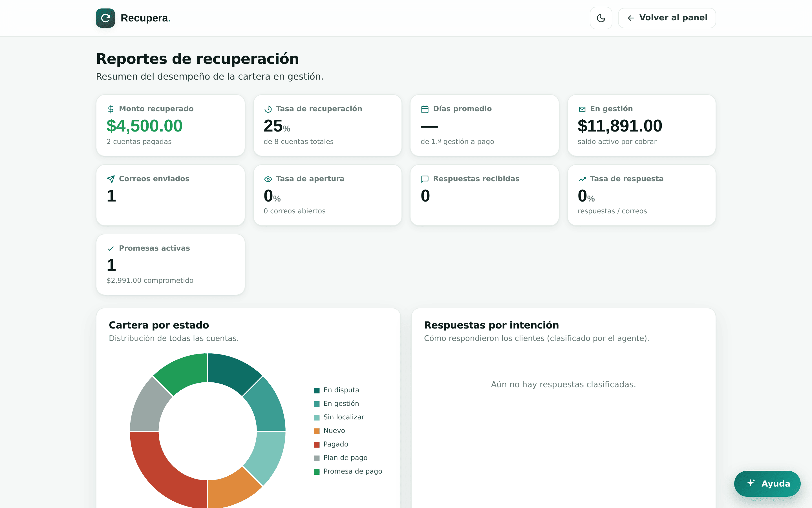Click the '2 cuentas pagadas' text
The height and width of the screenshot is (508, 812).
(x=139, y=142)
